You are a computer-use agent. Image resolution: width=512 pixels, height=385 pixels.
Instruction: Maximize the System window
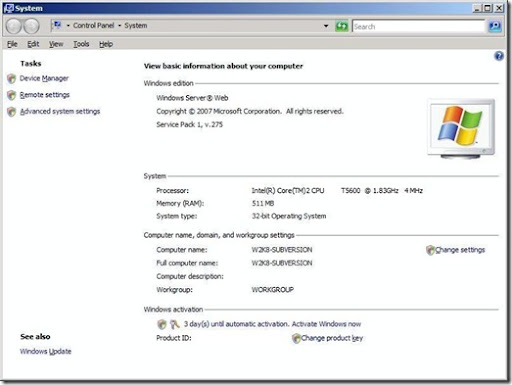(488, 8)
